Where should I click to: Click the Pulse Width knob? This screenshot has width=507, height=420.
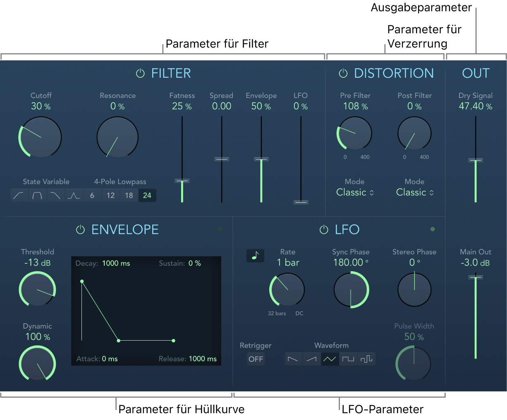(x=414, y=364)
